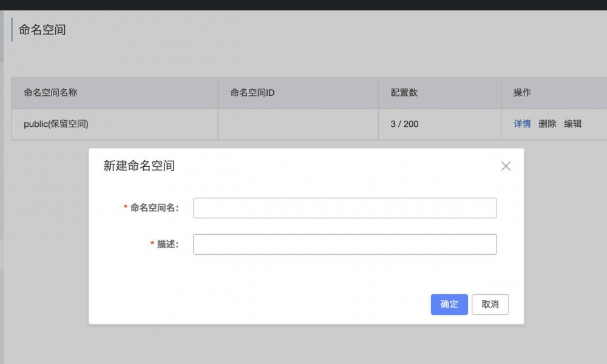Select the public(保留空间) table row
Viewport: 607px width, 364px height.
114,124
